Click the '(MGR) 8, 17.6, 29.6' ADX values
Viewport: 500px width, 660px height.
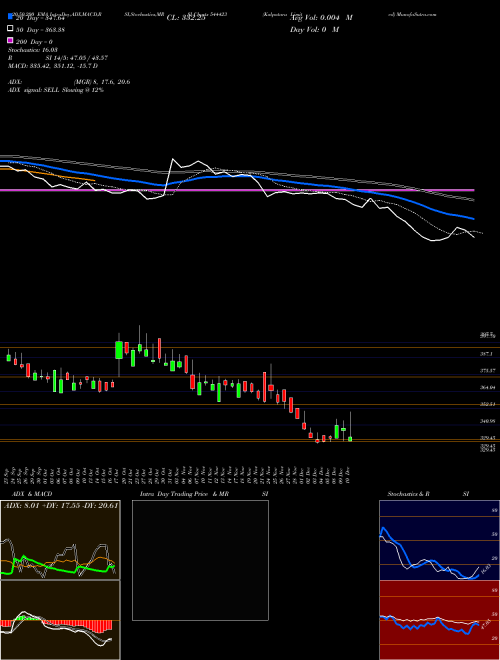coord(101,82)
